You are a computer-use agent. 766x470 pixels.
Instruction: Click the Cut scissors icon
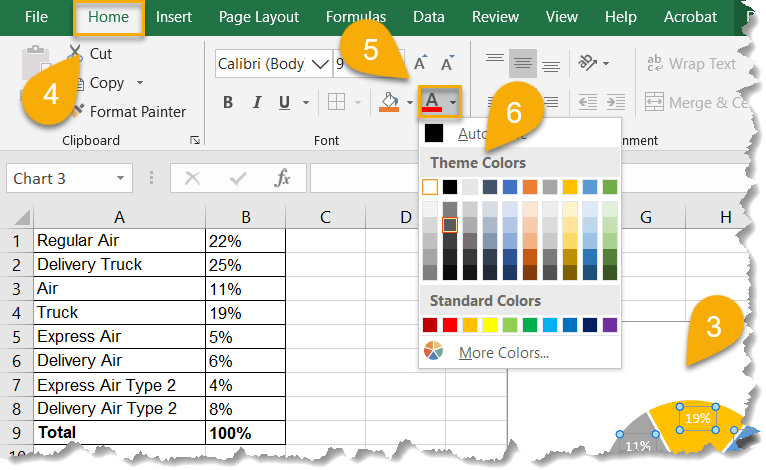76,54
